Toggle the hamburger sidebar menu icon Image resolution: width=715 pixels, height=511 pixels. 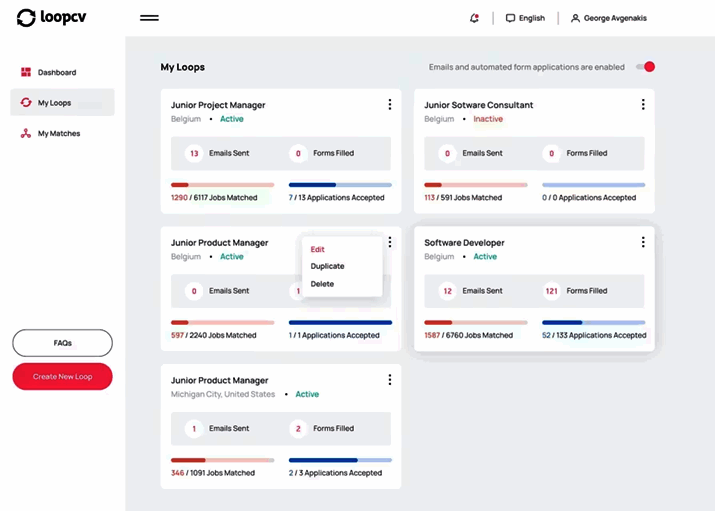[x=149, y=18]
